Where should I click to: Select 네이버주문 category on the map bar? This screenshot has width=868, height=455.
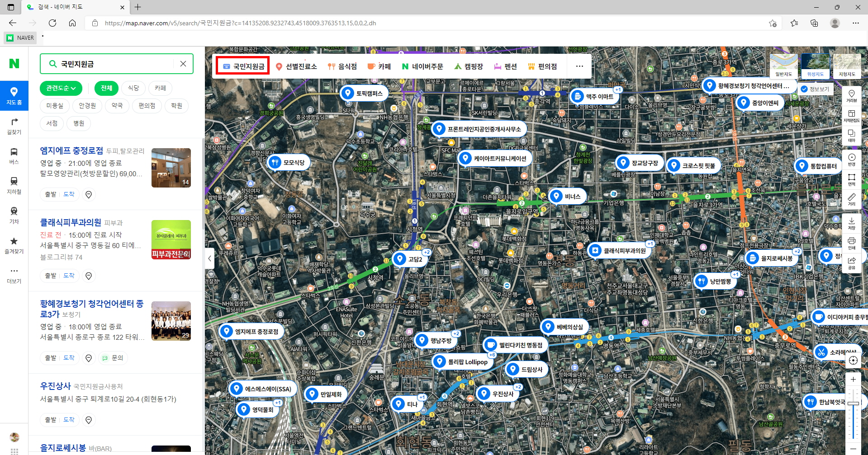(x=422, y=66)
